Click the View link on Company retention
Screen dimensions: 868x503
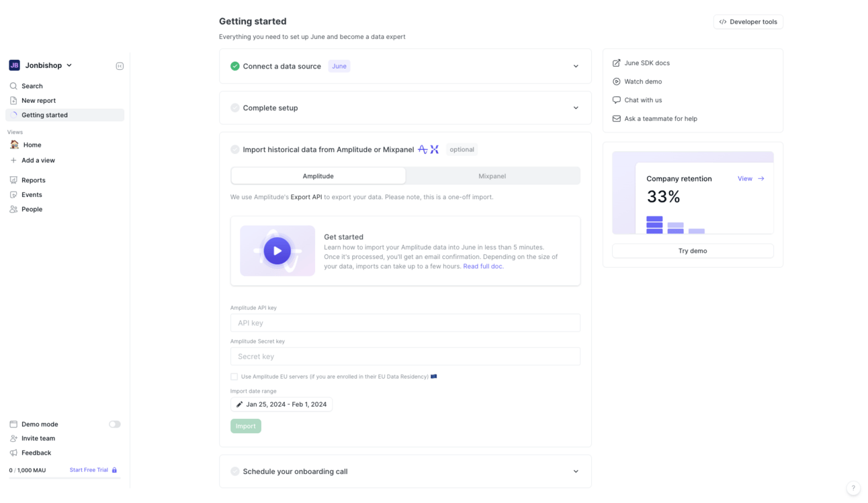745,179
